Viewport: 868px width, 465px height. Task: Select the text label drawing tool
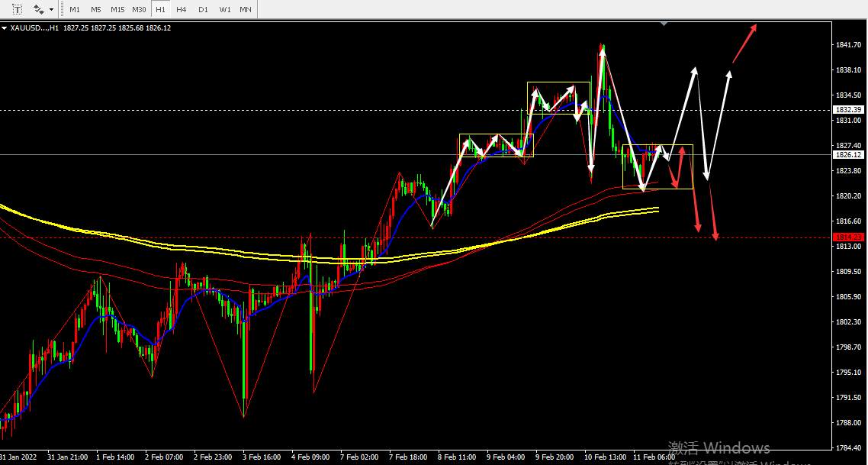click(18, 9)
